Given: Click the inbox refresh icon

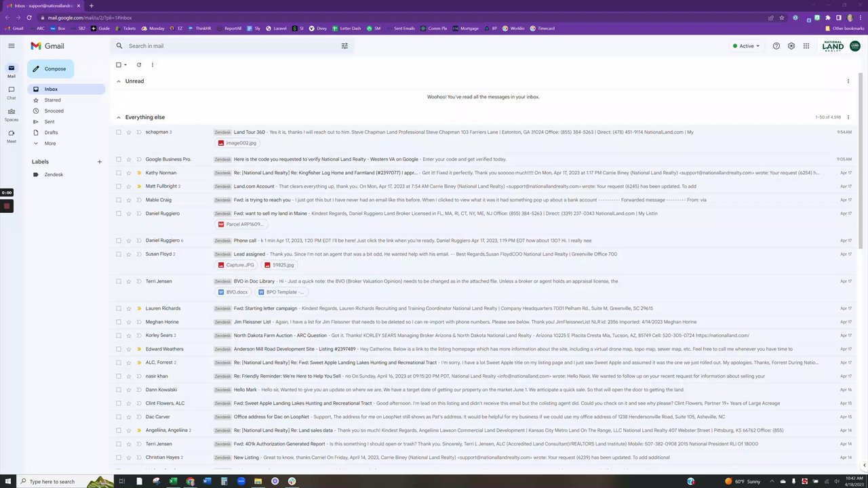Looking at the screenshot, I should point(139,65).
